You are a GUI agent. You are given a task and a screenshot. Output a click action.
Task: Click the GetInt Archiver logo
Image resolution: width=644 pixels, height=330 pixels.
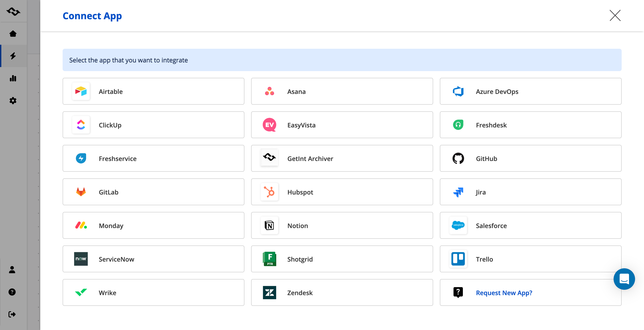269,157
